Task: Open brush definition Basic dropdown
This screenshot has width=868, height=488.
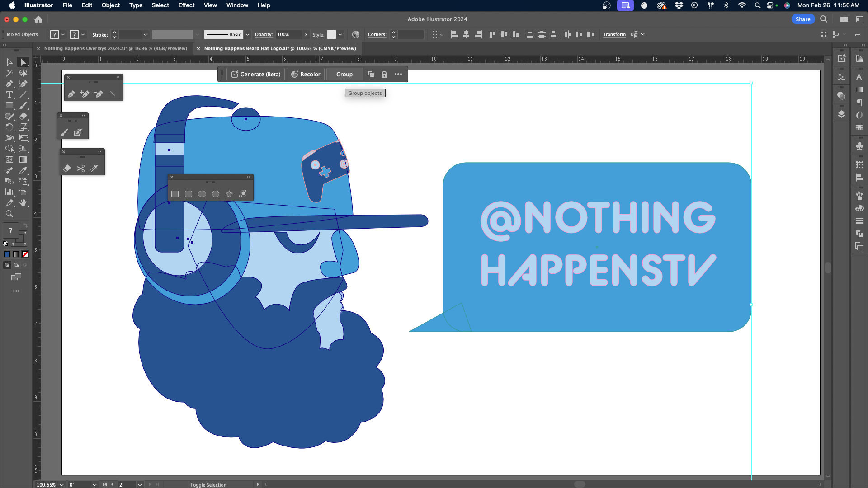Action: [247, 34]
